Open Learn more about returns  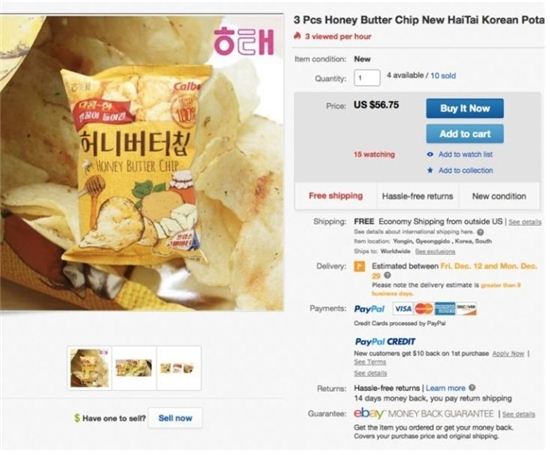[x=445, y=388]
